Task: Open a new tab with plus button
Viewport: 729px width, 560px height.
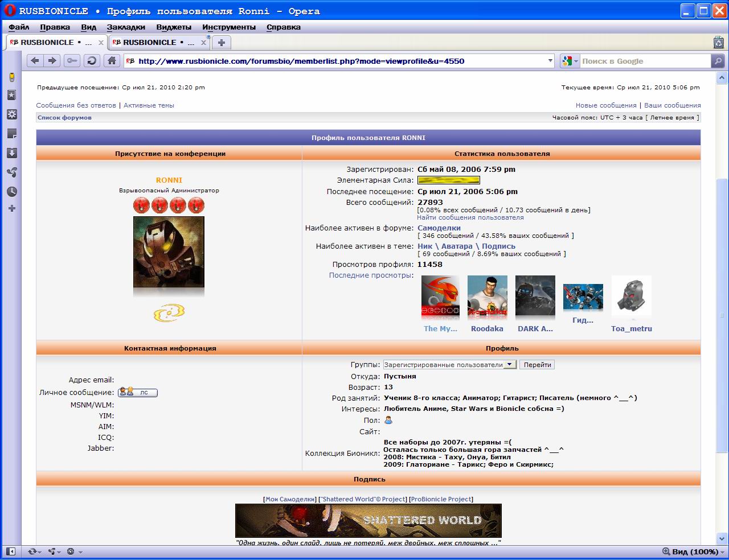Action: [222, 42]
